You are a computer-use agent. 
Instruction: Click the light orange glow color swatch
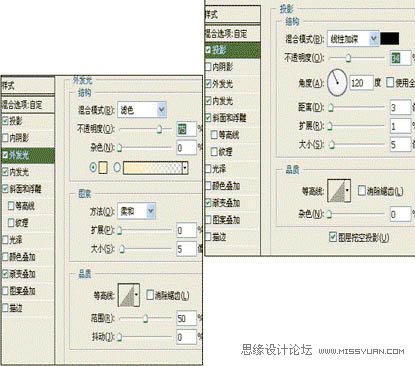pos(103,167)
